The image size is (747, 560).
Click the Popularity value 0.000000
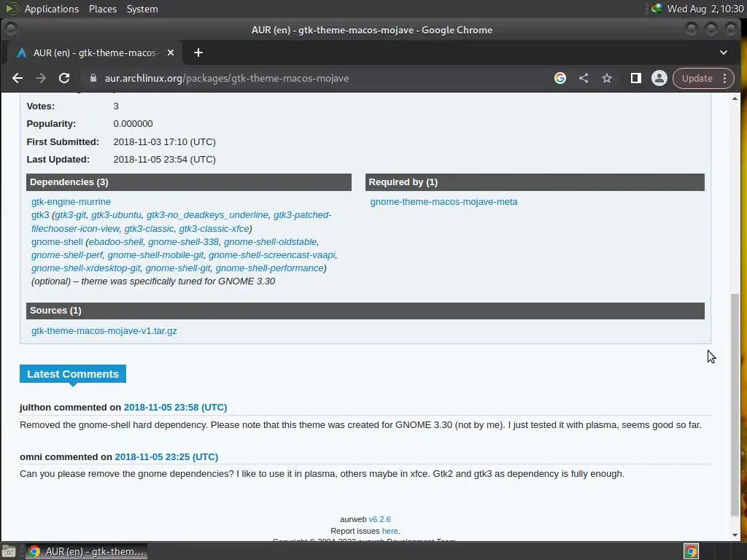point(133,124)
